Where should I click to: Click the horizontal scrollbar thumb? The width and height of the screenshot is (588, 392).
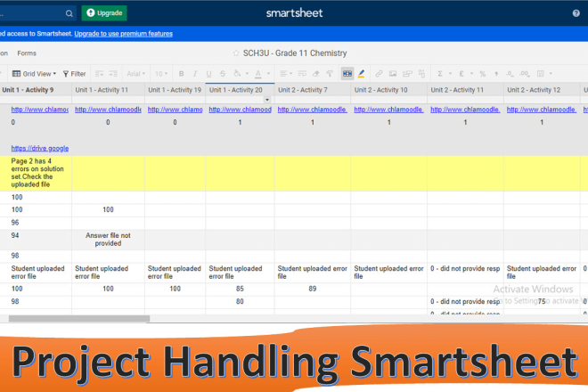(x=79, y=318)
